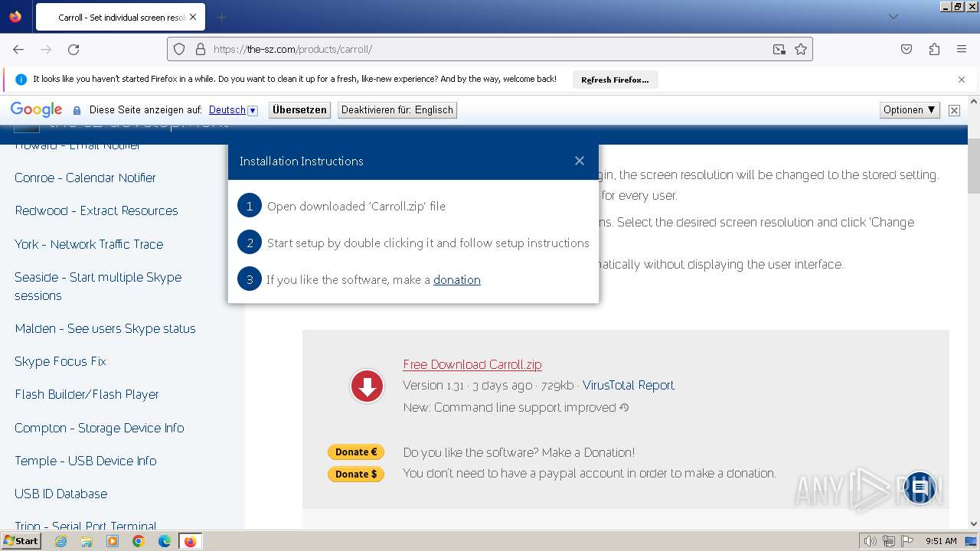Bookmark this page with the star icon

tap(801, 49)
